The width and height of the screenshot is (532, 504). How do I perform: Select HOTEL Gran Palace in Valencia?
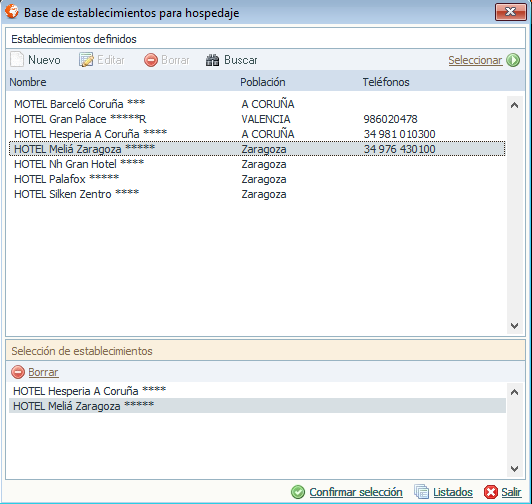click(257, 119)
